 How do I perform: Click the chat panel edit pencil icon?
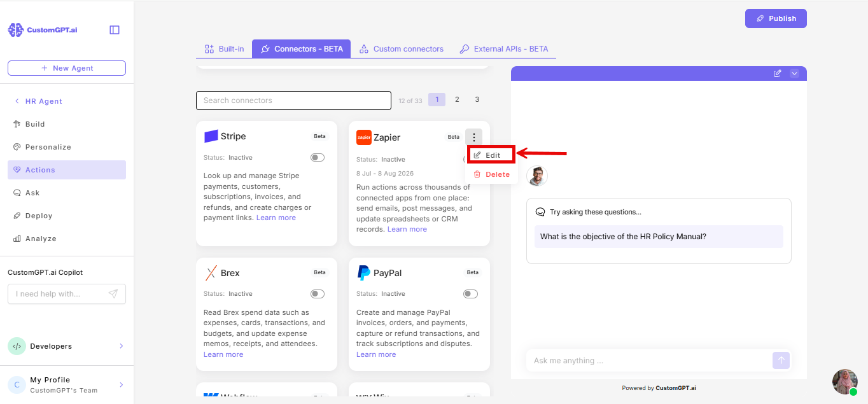pos(777,74)
